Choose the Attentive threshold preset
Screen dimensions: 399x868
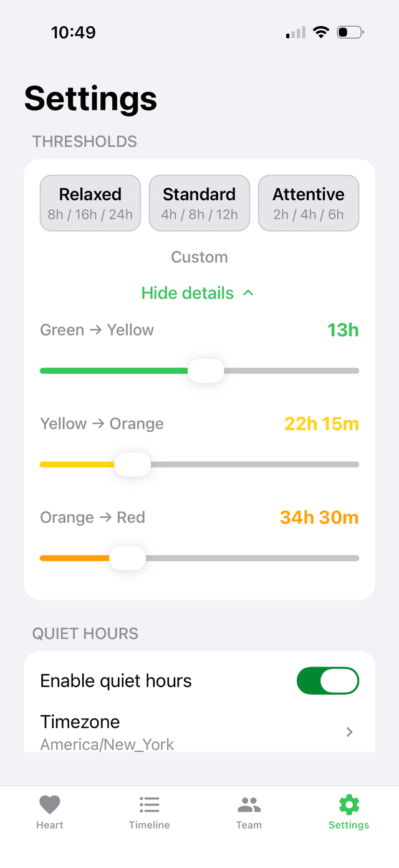308,203
